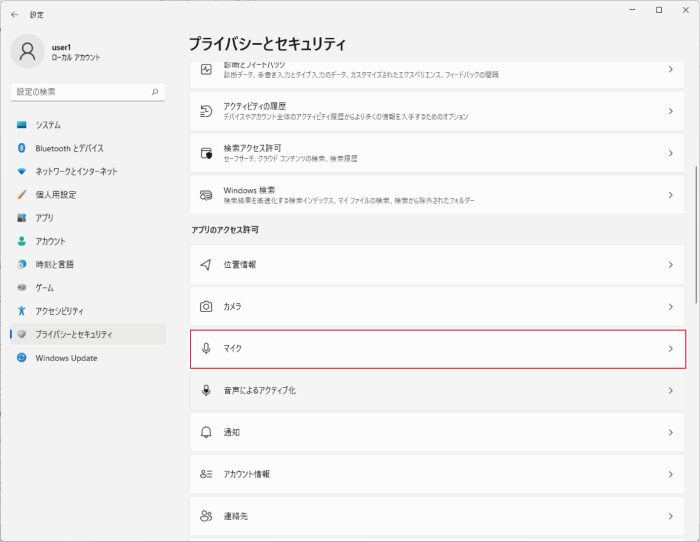The image size is (700, 542).
Task: Click the アクセシビリティ figure icon
Action: tap(21, 311)
